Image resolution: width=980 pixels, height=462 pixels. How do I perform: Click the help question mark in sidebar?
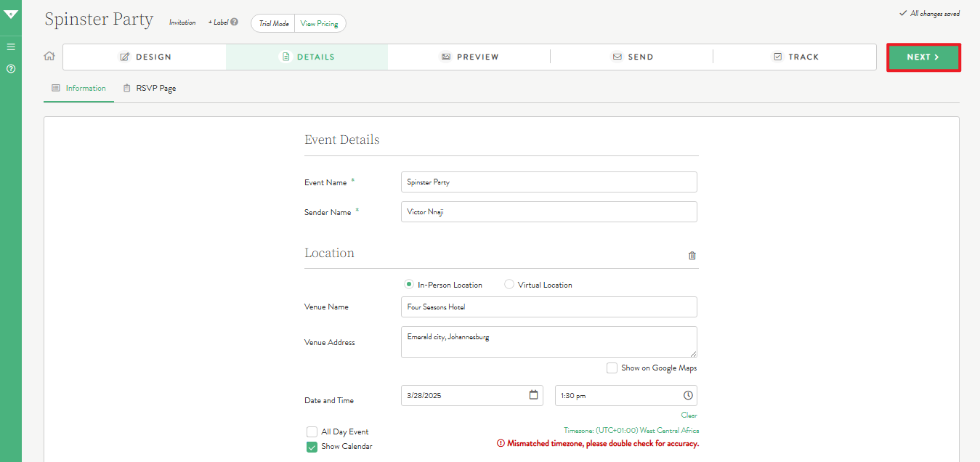coord(11,69)
